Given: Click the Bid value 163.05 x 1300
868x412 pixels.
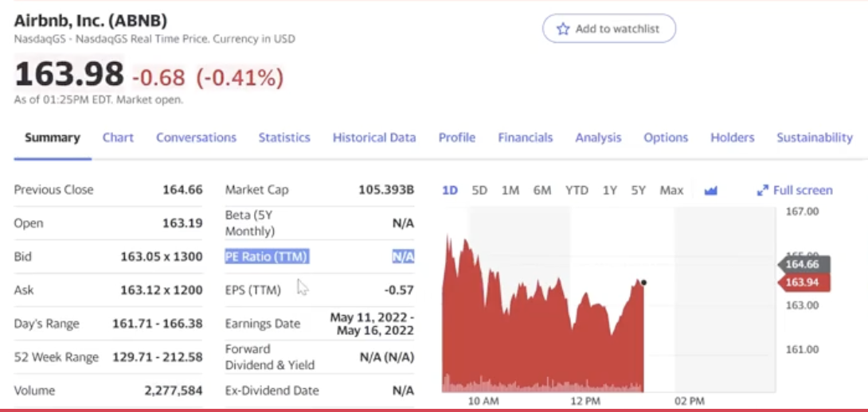Looking at the screenshot, I should [x=162, y=257].
